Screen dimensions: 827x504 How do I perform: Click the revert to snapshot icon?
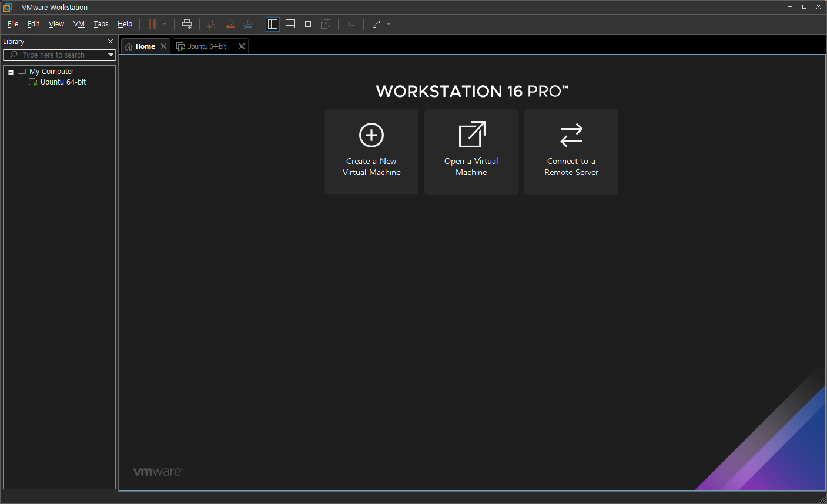pyautogui.click(x=230, y=24)
